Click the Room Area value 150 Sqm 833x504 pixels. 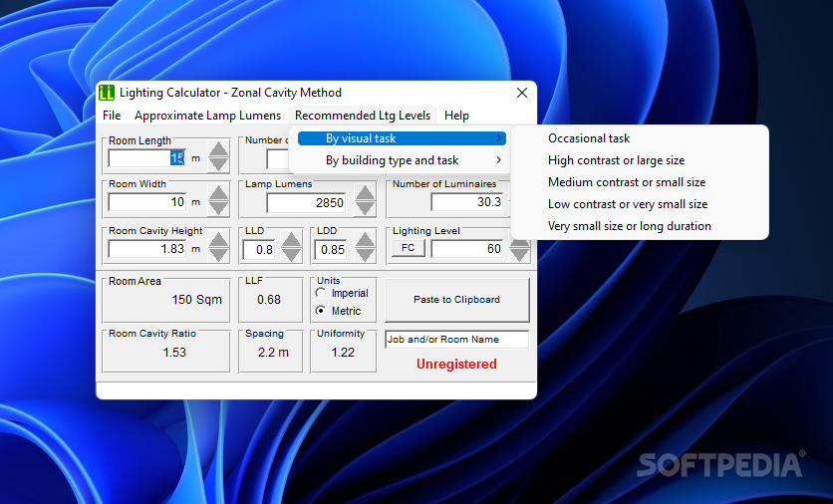196,300
